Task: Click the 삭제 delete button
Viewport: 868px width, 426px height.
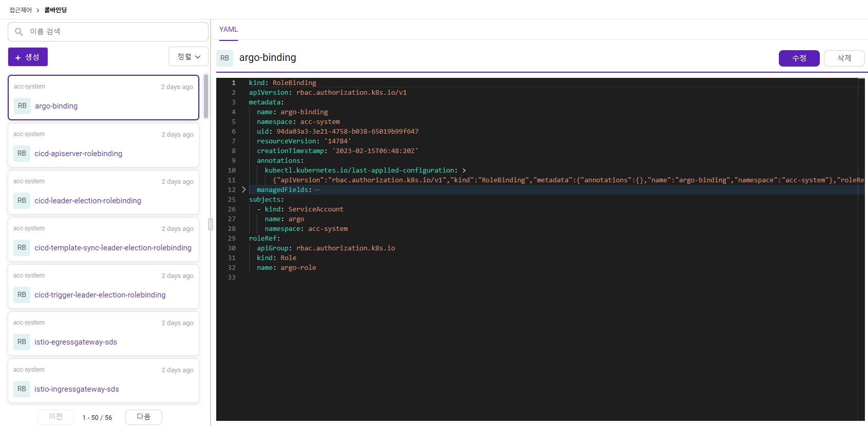Action: [844, 58]
